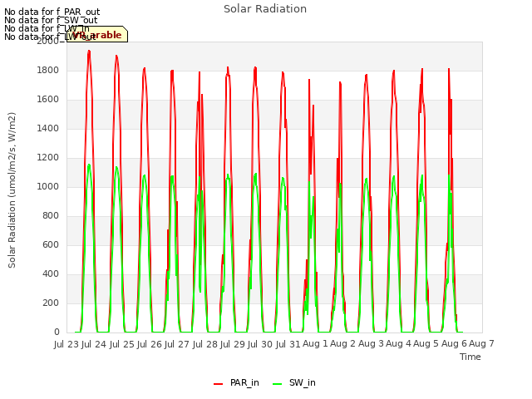Click the 800 y-axis tick label
The image size is (532, 399).
pyautogui.click(x=51, y=216)
